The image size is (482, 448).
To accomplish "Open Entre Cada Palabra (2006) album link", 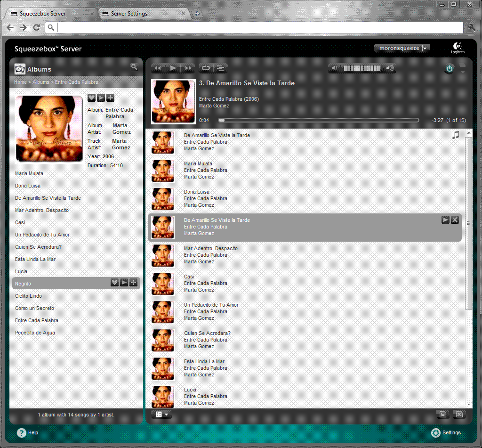I will [229, 99].
